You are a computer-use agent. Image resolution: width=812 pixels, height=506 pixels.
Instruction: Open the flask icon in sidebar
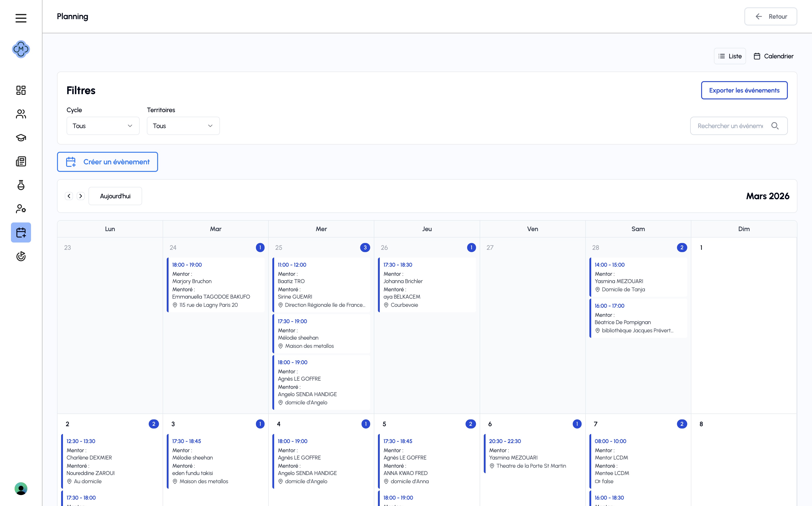point(21,185)
